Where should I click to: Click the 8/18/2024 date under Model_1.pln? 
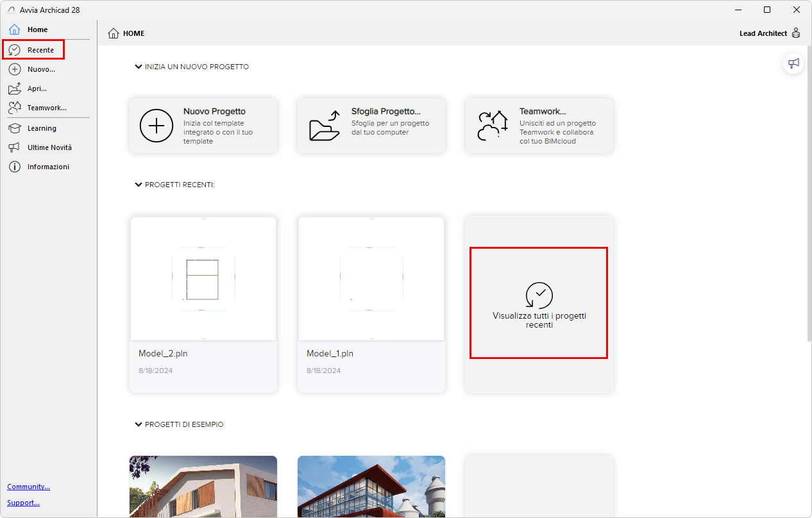point(323,371)
